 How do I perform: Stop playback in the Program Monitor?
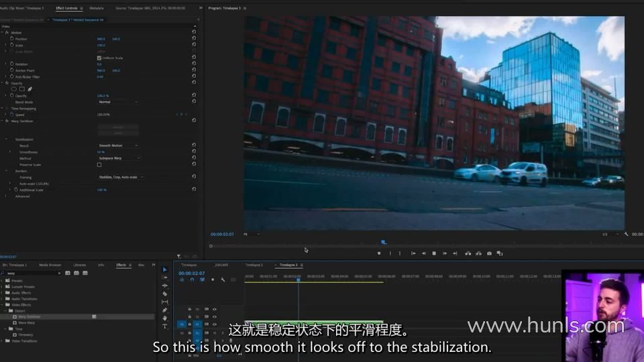pos(434,253)
